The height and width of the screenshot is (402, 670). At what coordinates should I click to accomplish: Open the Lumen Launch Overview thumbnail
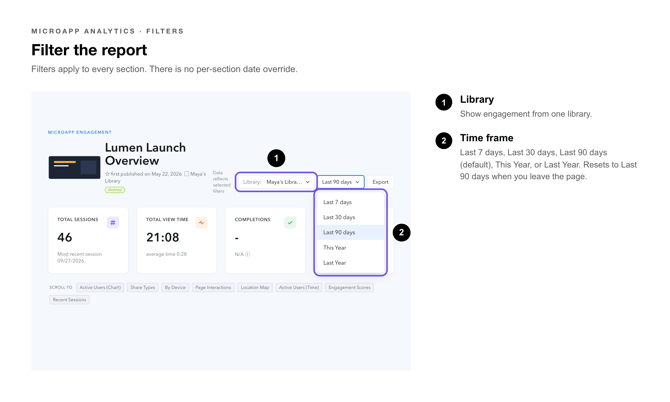click(x=74, y=167)
